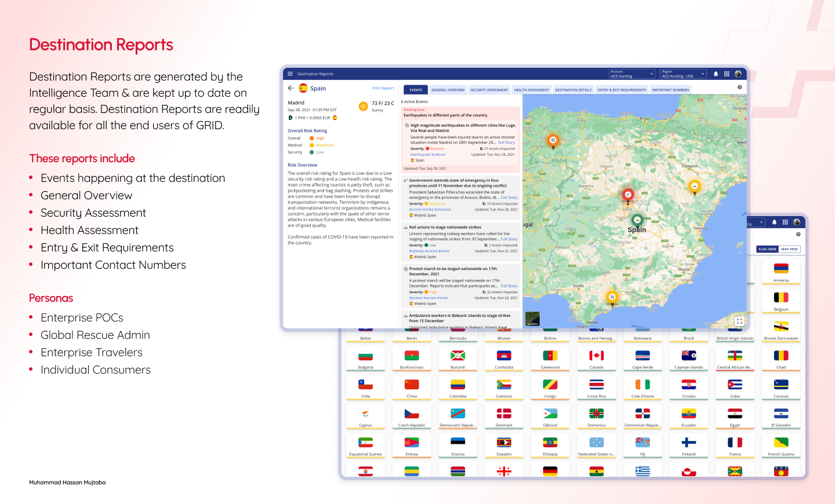
Task: Open the hamburger navigation menu
Action: [x=290, y=74]
